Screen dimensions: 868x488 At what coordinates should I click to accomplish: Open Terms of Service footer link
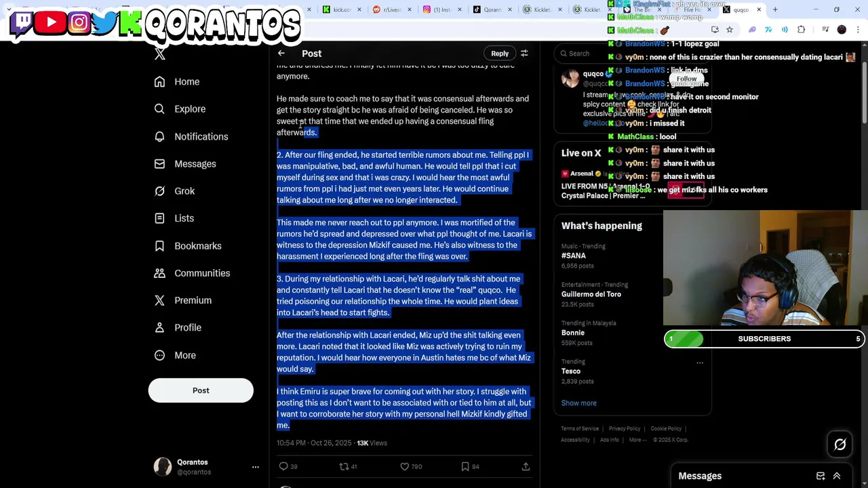[x=580, y=428]
